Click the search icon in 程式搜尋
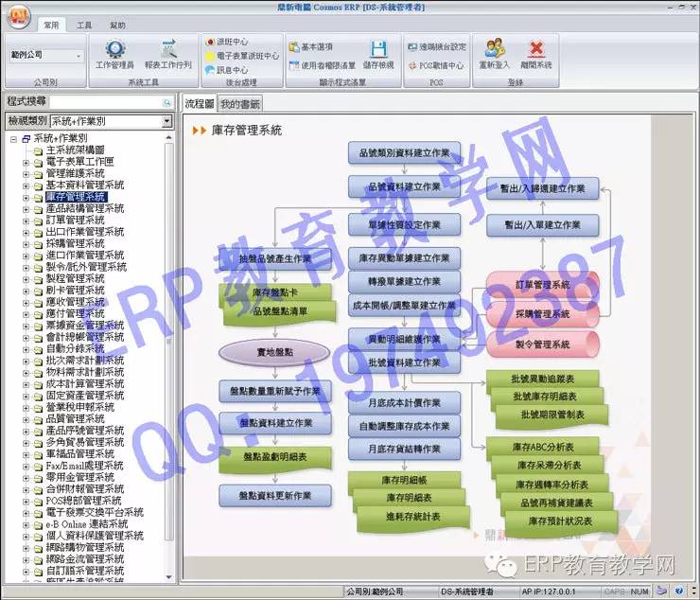 tap(167, 101)
